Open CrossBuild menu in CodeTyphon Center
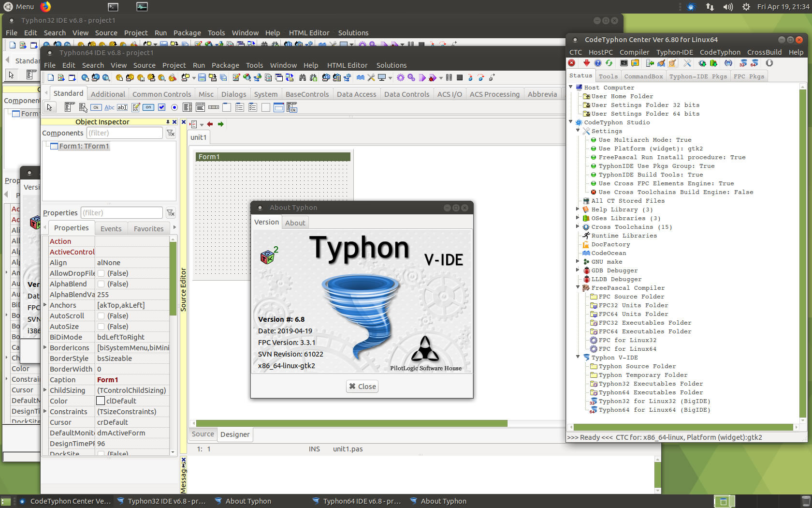 (764, 52)
